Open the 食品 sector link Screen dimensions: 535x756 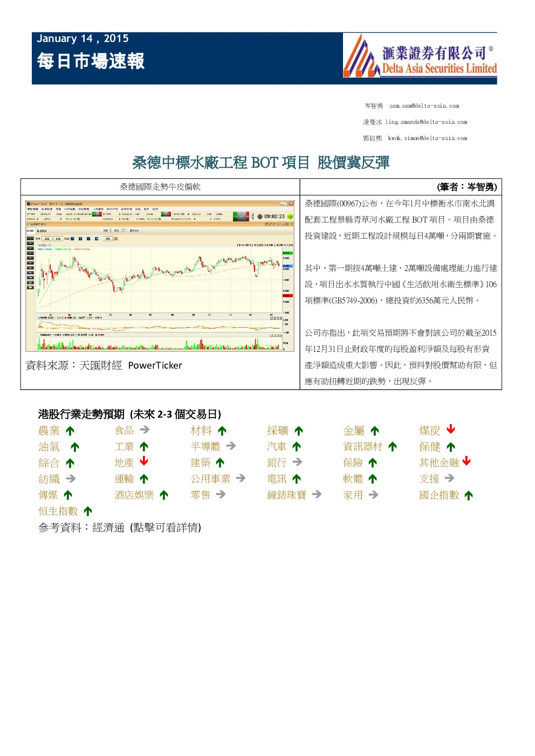coord(124,431)
